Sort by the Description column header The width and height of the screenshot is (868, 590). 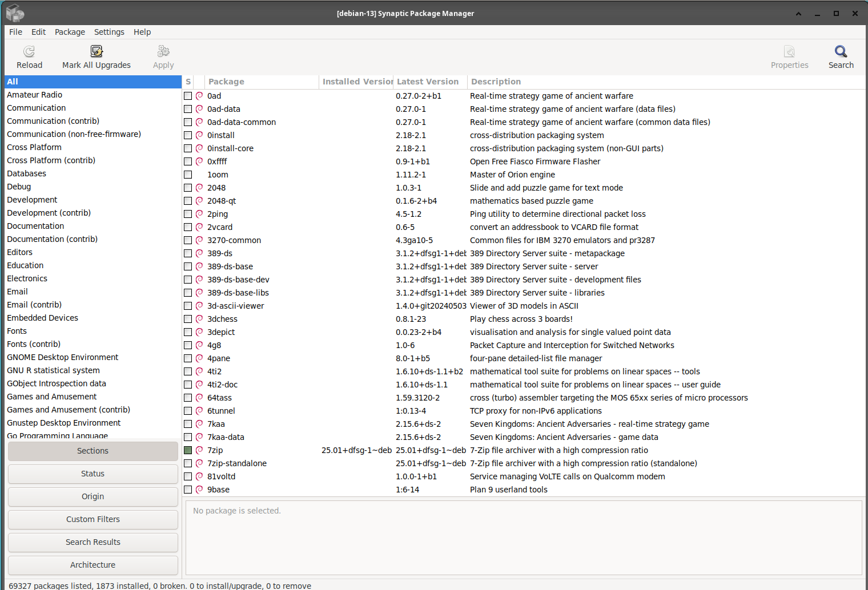(x=666, y=82)
